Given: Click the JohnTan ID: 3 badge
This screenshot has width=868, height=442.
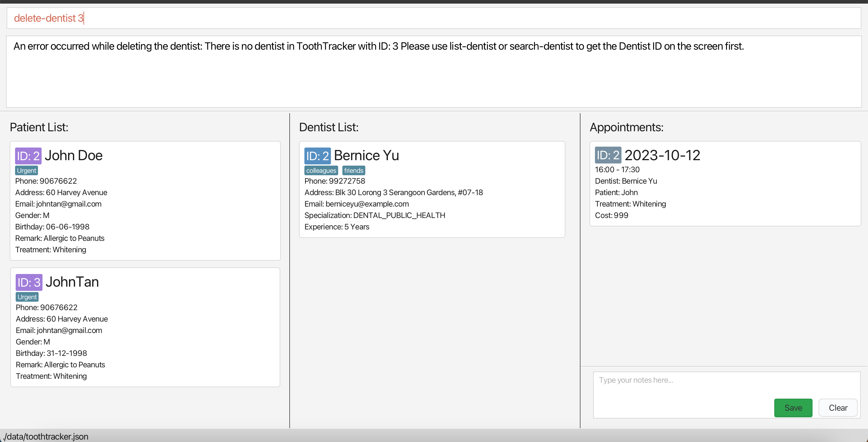Looking at the screenshot, I should click(29, 282).
